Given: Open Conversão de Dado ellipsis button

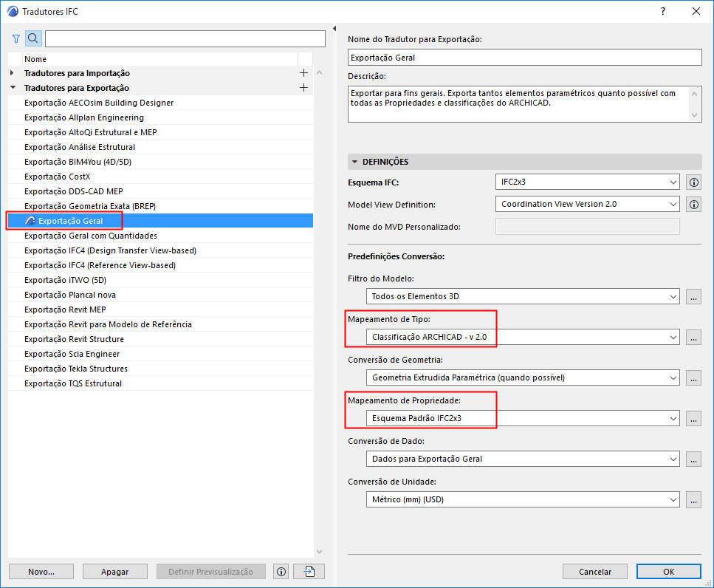Looking at the screenshot, I should coord(693,459).
